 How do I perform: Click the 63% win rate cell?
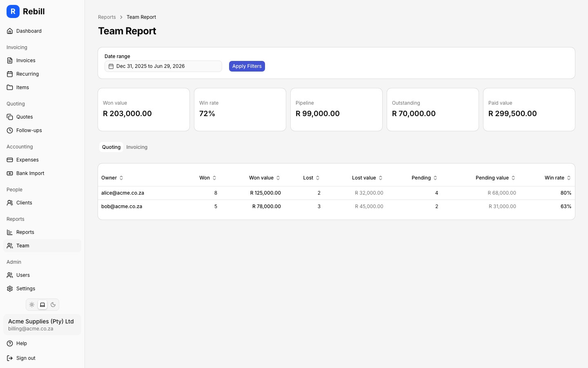coord(566,206)
